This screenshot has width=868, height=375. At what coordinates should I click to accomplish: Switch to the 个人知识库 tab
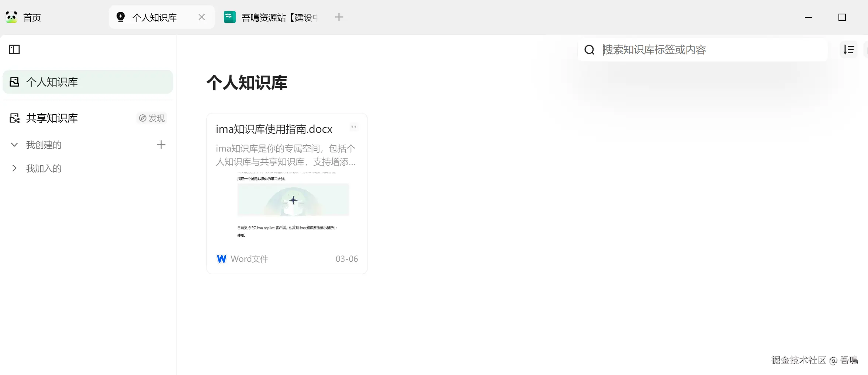pos(162,17)
